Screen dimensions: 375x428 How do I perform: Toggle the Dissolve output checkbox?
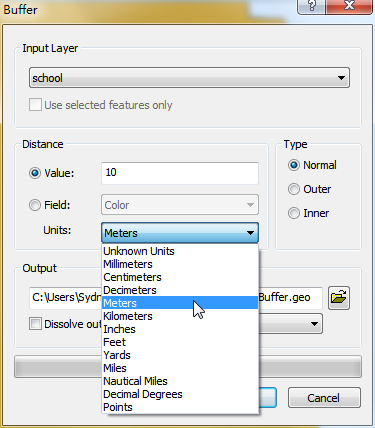(x=35, y=324)
